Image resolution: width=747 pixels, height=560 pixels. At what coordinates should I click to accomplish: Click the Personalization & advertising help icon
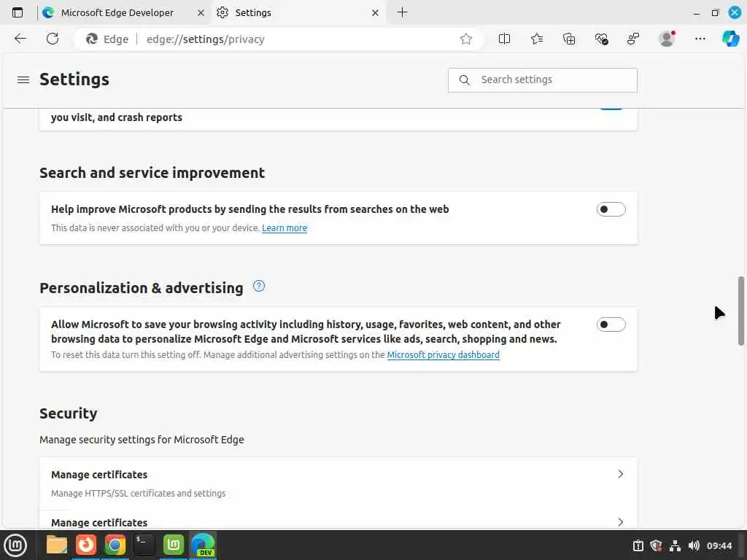coord(259,286)
